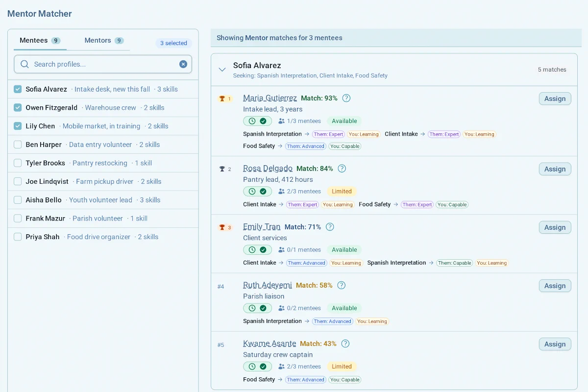588x392 pixels.
Task: Click Sofia Alvarez 'Seeking' skills line
Action: click(x=310, y=75)
